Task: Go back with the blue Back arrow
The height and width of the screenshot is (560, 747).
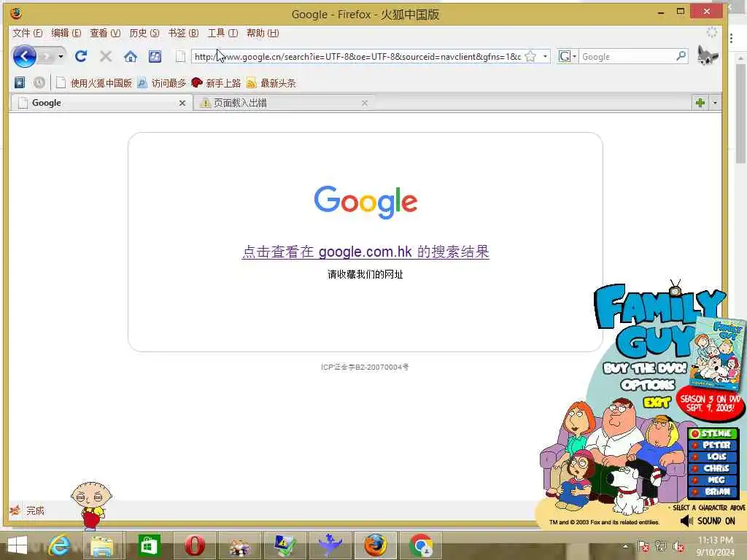Action: click(x=24, y=57)
